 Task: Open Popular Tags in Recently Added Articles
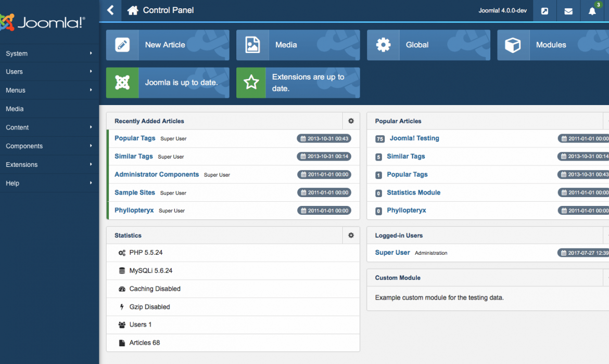click(x=135, y=138)
